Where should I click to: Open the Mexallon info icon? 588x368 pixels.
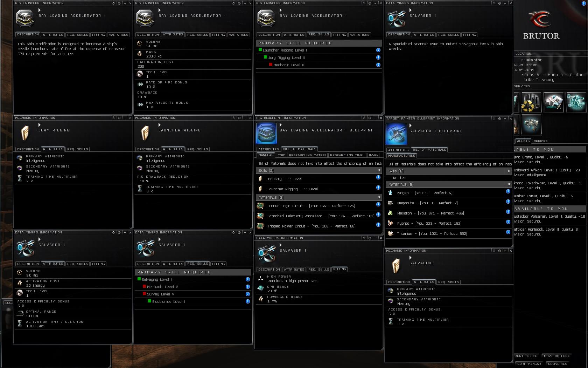tap(508, 212)
